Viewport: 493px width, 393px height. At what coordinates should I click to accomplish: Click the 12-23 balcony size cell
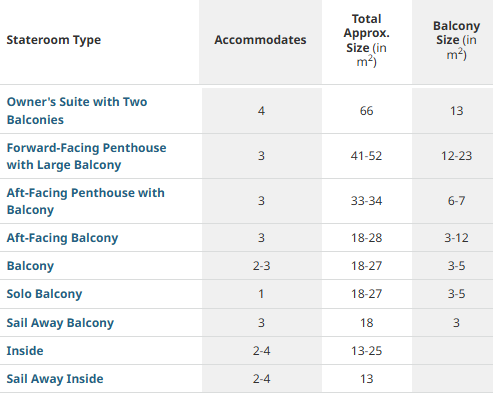point(457,156)
